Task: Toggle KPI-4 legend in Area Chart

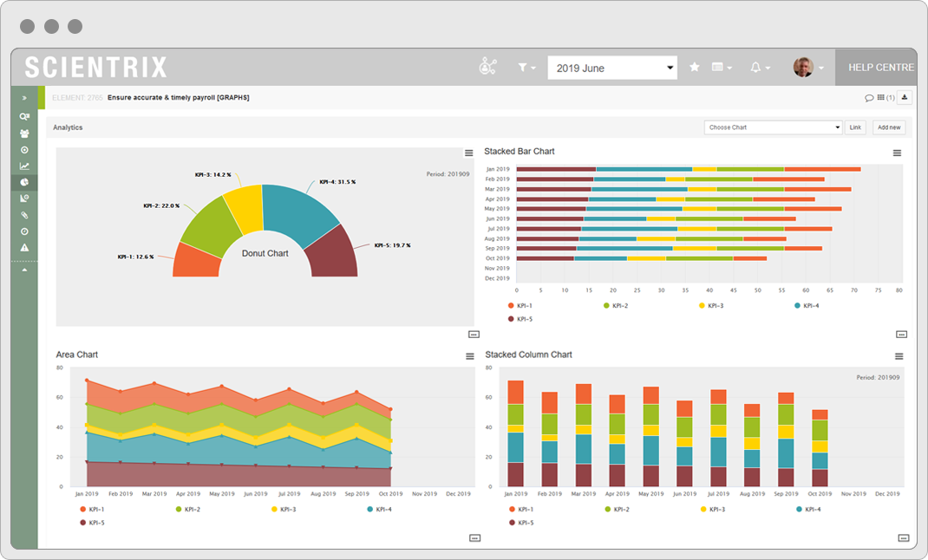Action: pyautogui.click(x=379, y=509)
